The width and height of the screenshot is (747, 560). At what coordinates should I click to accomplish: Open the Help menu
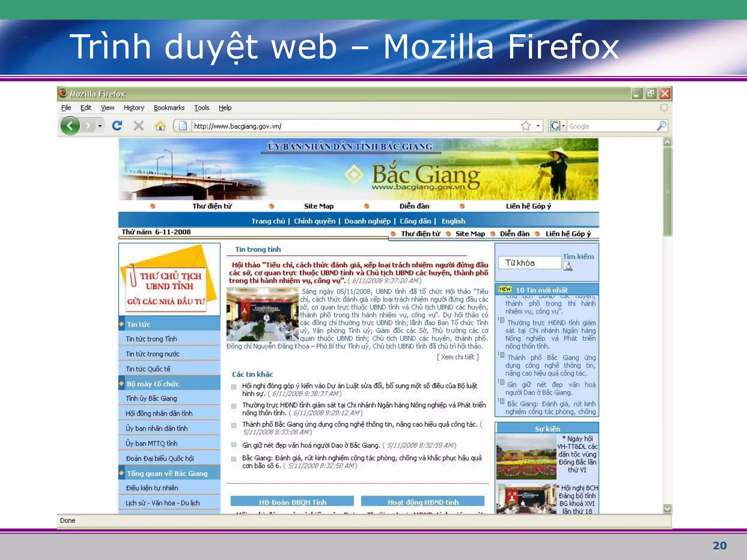[x=225, y=108]
